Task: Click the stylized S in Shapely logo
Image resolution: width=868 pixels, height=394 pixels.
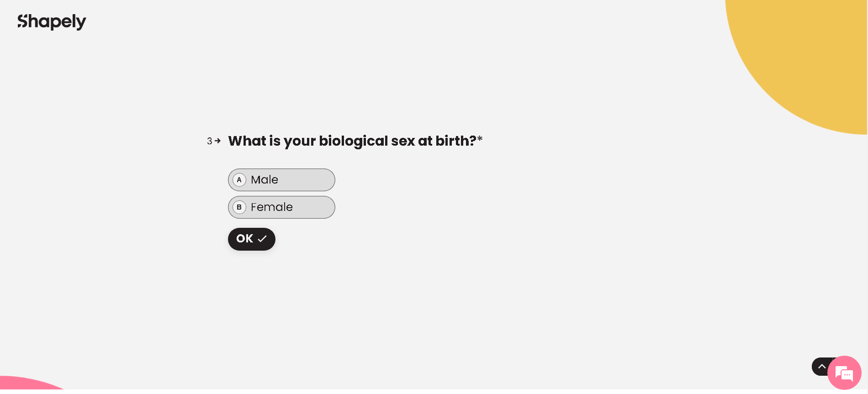Action: pos(23,21)
